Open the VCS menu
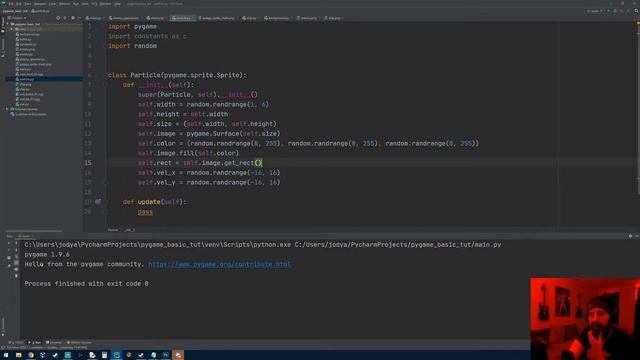This screenshot has width=640, height=360. 94,4
